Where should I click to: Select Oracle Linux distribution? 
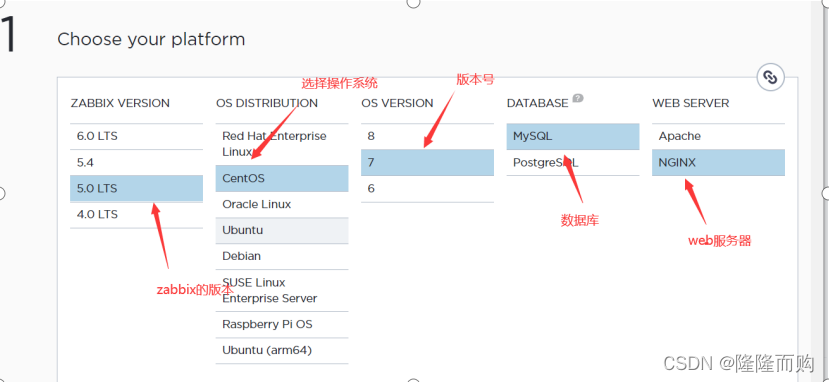point(282,204)
